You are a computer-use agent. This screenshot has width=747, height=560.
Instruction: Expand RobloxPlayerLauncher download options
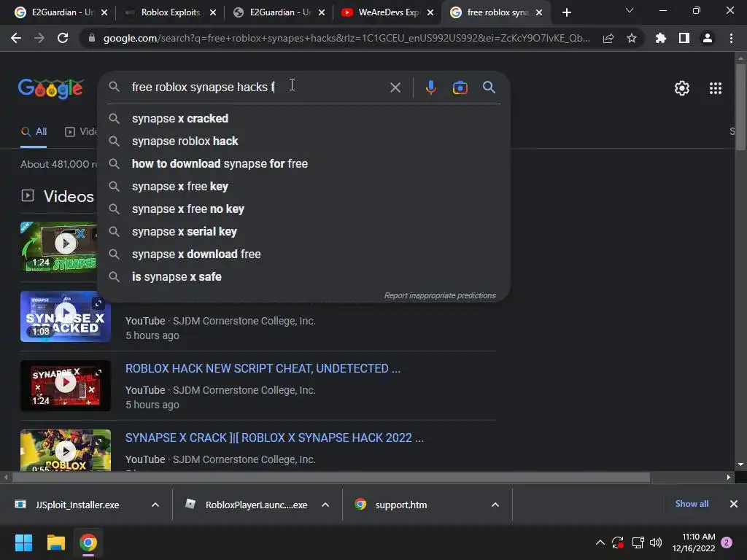tap(325, 505)
